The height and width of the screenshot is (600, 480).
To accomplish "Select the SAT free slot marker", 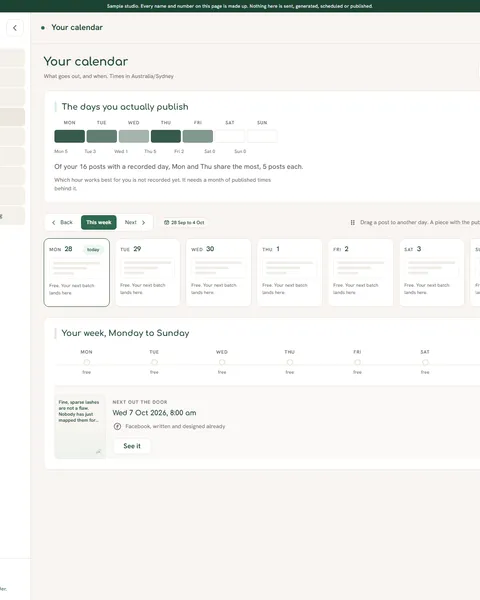I will point(425,362).
